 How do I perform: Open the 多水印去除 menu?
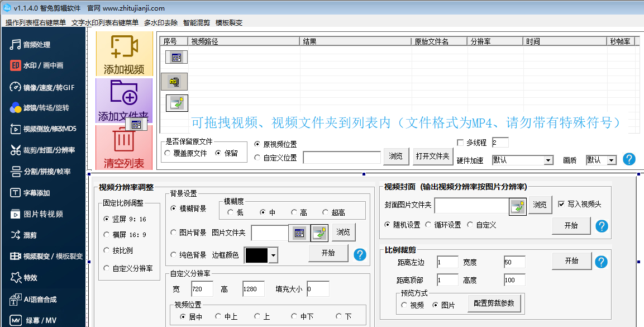click(160, 23)
